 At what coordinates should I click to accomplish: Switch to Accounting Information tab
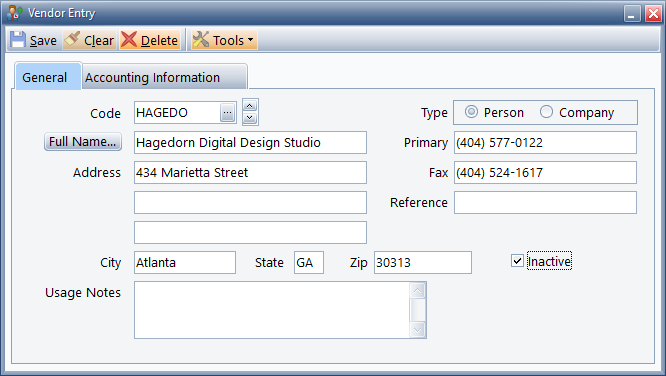point(164,77)
